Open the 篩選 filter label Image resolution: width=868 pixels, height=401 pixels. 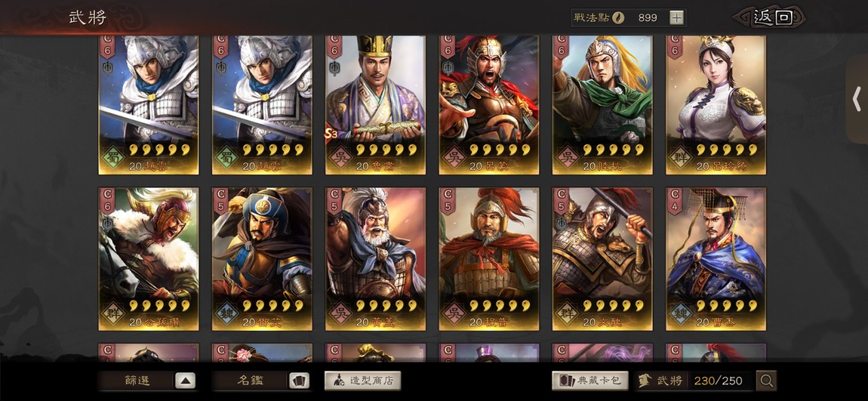(x=137, y=381)
